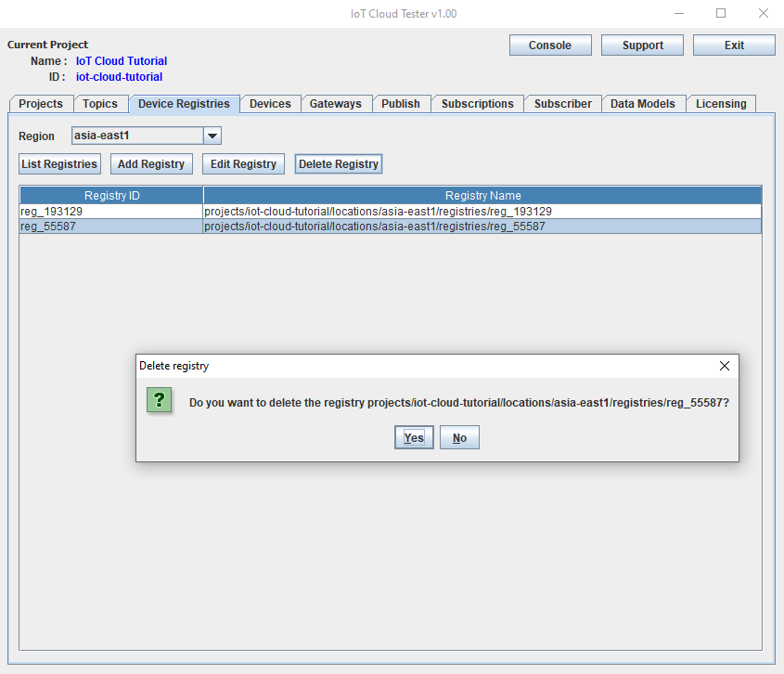
Task: Expand the Region dropdown arrow
Action: click(212, 136)
